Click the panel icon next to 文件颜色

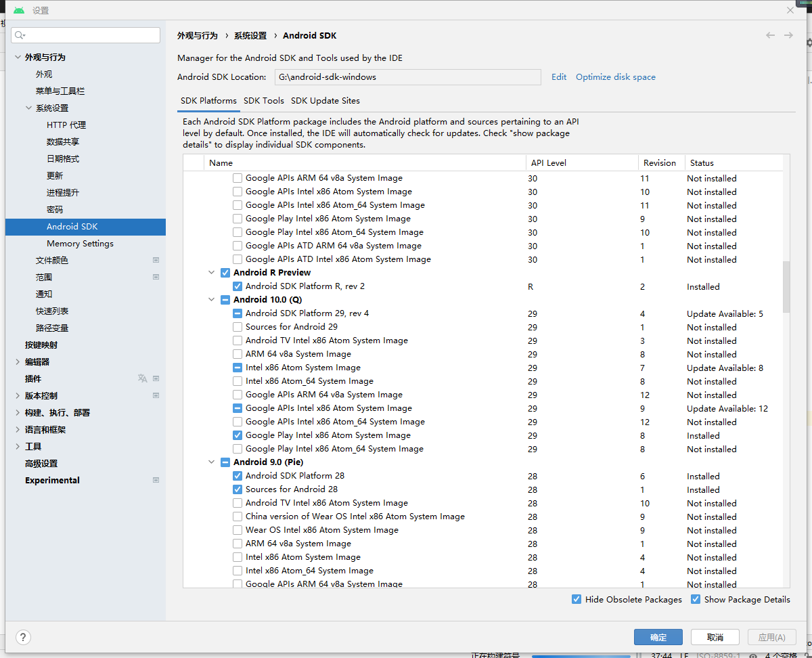tap(156, 260)
